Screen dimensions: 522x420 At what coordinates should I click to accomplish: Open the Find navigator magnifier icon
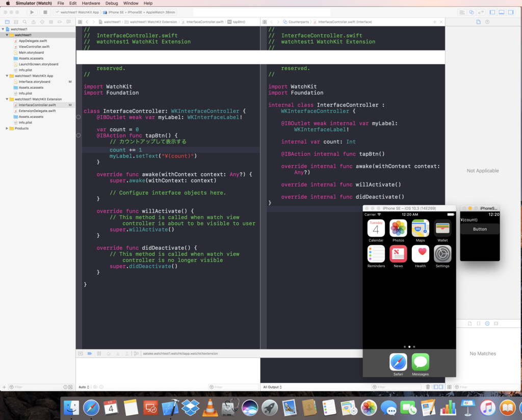click(x=25, y=22)
